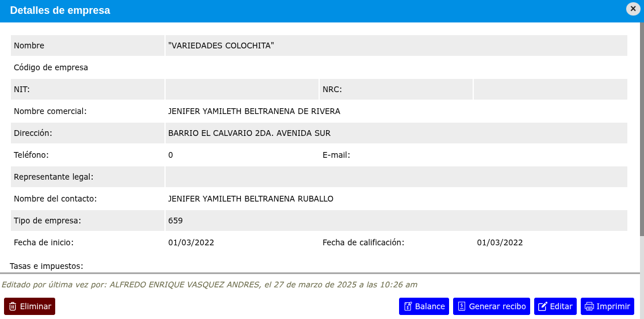This screenshot has width=644, height=319.
Task: Click the Representante legal label
Action: [x=54, y=177]
